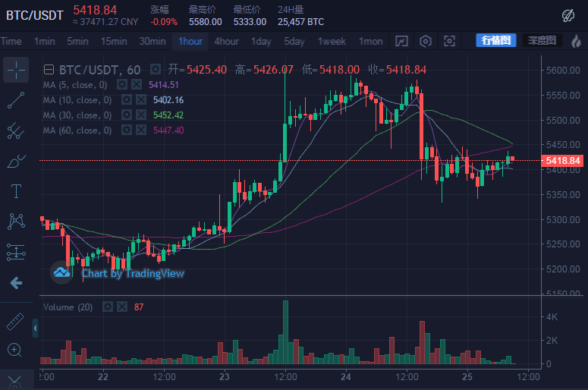Collapse the BTC/USDT legend box
This screenshot has height=390, width=588.
49,69
